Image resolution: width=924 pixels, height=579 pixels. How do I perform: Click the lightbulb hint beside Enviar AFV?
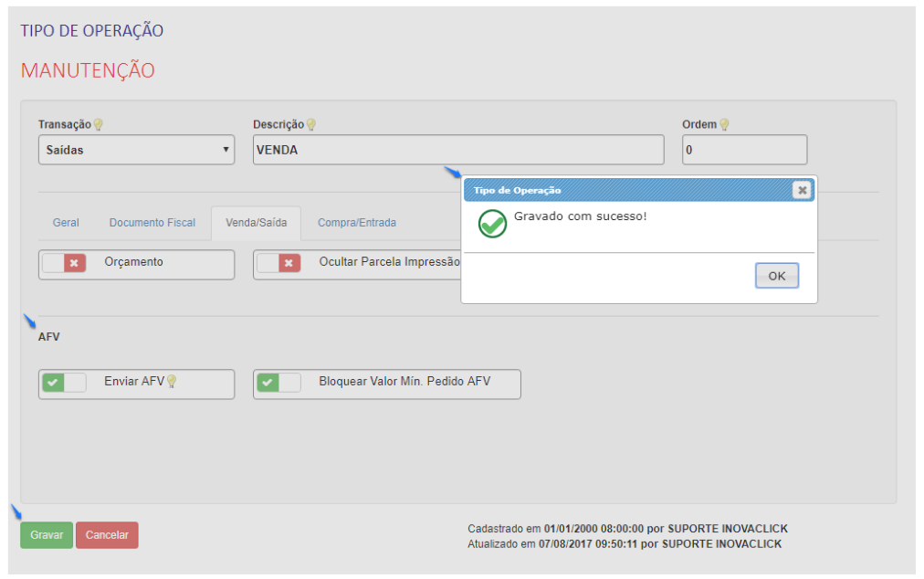click(171, 382)
